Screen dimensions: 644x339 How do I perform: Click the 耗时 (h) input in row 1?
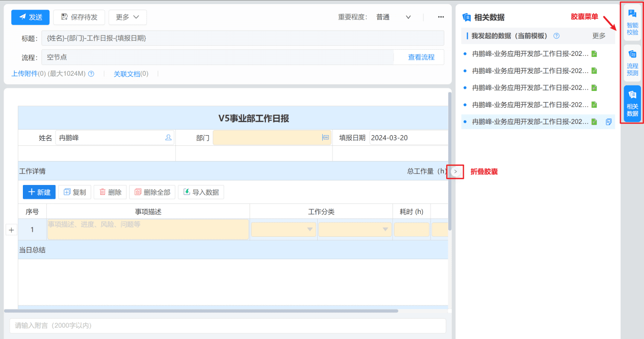click(412, 229)
